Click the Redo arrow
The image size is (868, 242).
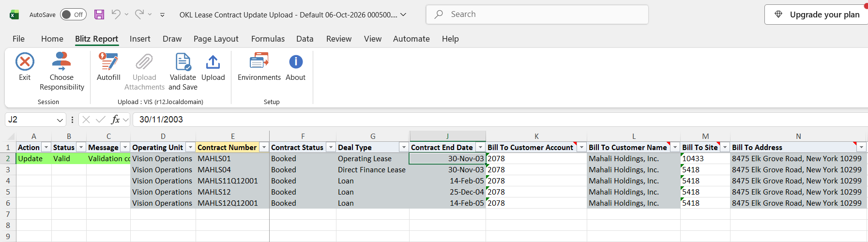[139, 15]
